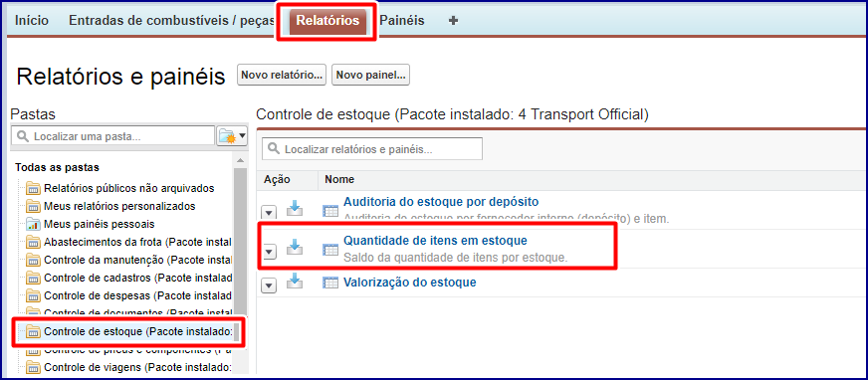The width and height of the screenshot is (868, 380).
Task: Sort by the Nome column header
Action: (339, 180)
